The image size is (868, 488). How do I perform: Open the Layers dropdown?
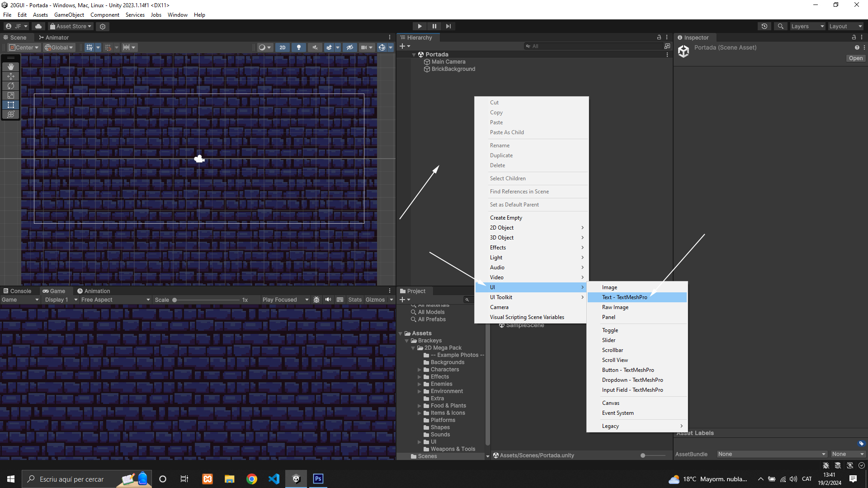[807, 26]
